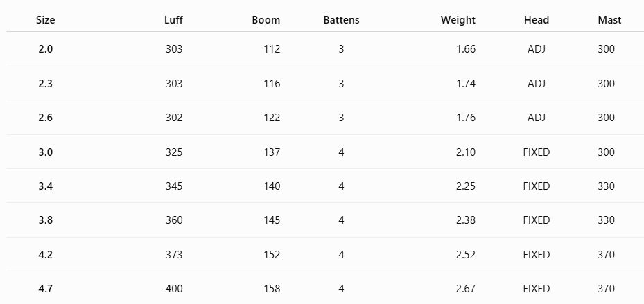Click the Head column header
This screenshot has width=644, height=304.
537,20
